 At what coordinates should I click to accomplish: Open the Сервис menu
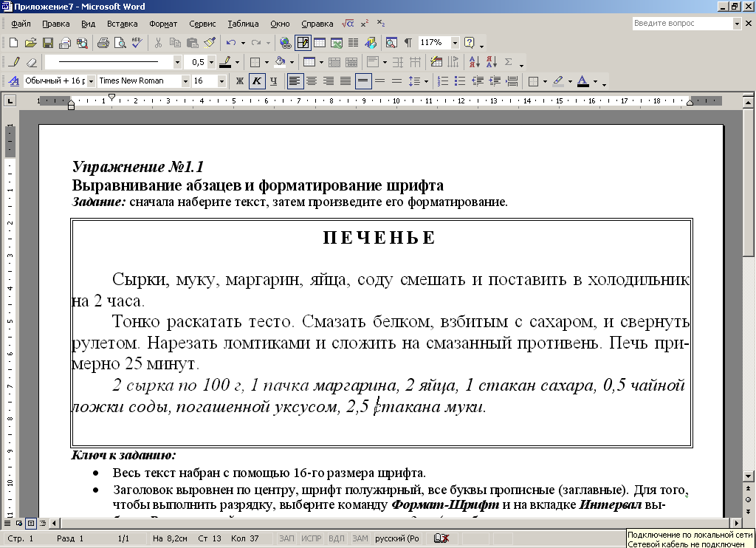[202, 24]
